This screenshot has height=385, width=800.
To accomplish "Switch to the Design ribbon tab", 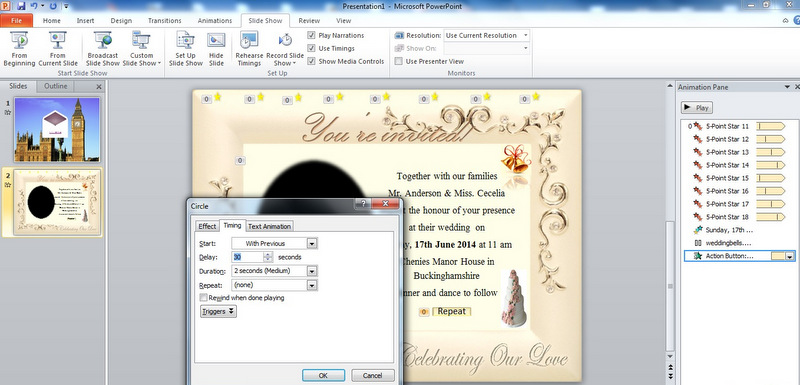I will [121, 21].
